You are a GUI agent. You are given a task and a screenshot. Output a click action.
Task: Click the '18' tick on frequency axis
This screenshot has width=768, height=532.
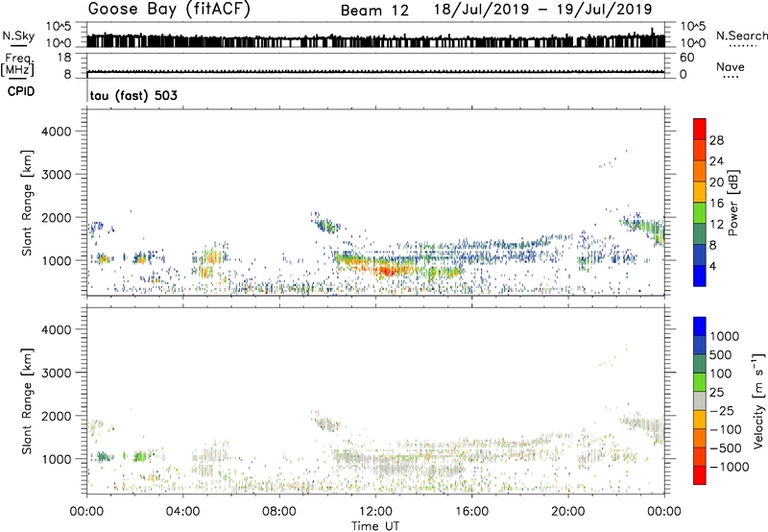click(x=64, y=58)
